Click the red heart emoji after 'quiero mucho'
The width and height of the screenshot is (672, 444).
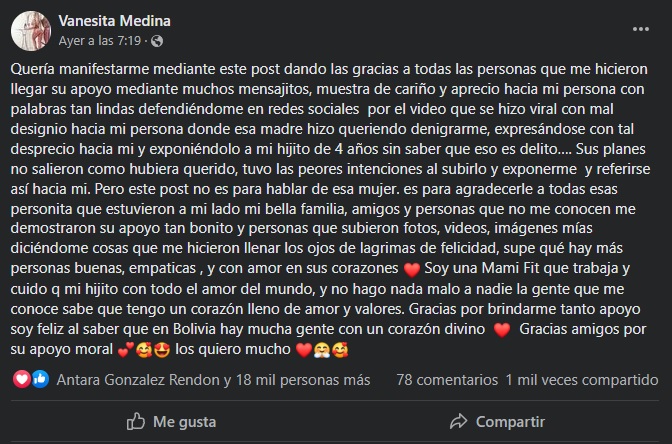[x=305, y=349]
